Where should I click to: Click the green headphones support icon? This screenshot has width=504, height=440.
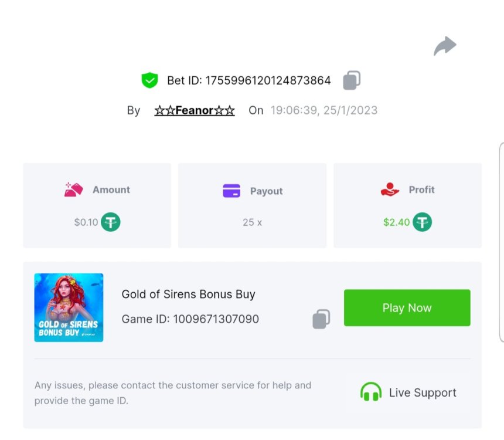(x=371, y=392)
